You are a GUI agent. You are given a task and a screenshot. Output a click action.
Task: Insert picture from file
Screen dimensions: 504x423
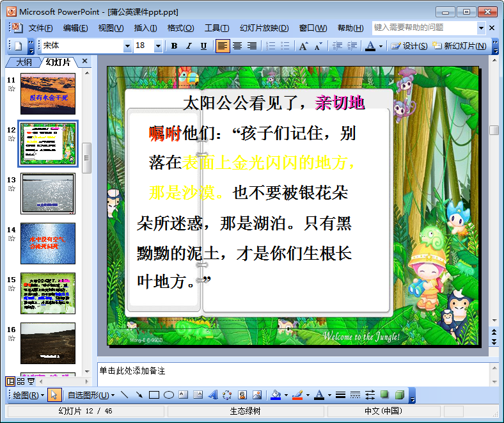tap(257, 395)
